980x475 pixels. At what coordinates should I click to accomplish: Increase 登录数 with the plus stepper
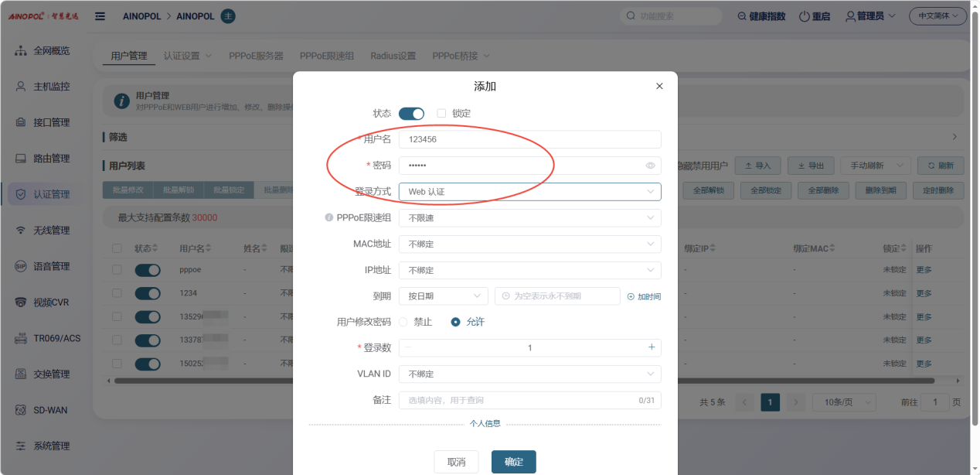[652, 347]
